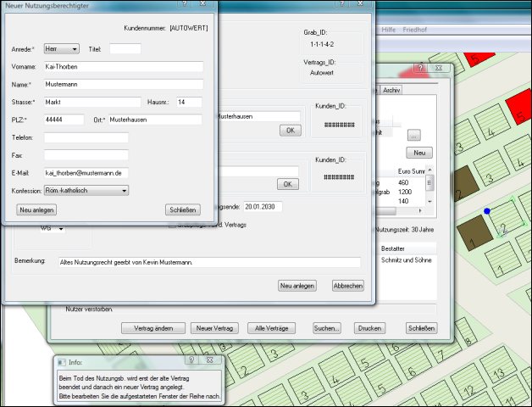Viewport: 532px width, 407px height.
Task: Click the help icon in Info window
Action: click(x=191, y=360)
